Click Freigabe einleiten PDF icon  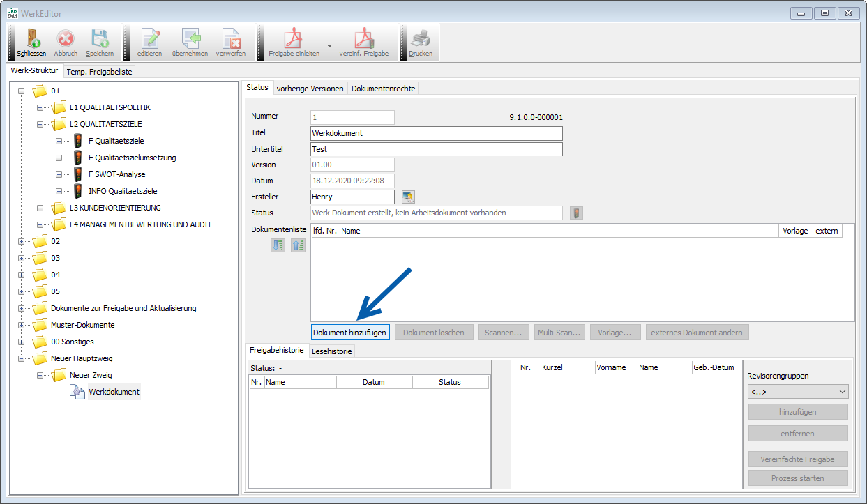pyautogui.click(x=294, y=38)
